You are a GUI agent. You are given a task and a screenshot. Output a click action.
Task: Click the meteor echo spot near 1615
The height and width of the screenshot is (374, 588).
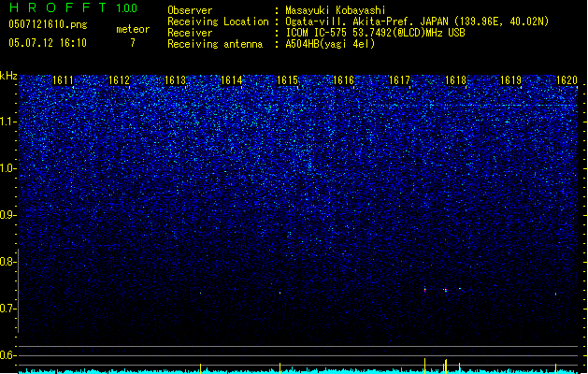click(x=280, y=293)
